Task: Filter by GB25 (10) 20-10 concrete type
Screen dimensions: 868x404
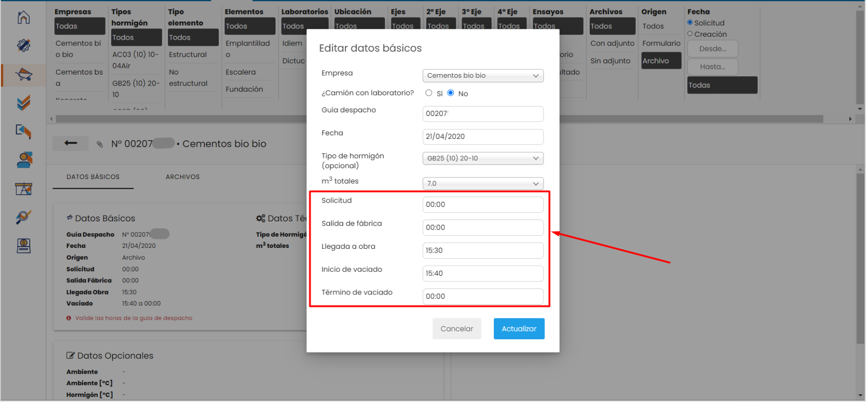Action: click(136, 89)
